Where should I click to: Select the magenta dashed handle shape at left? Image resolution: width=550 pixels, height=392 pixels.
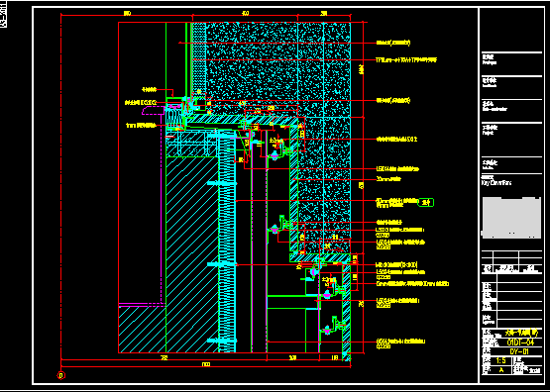click(154, 111)
